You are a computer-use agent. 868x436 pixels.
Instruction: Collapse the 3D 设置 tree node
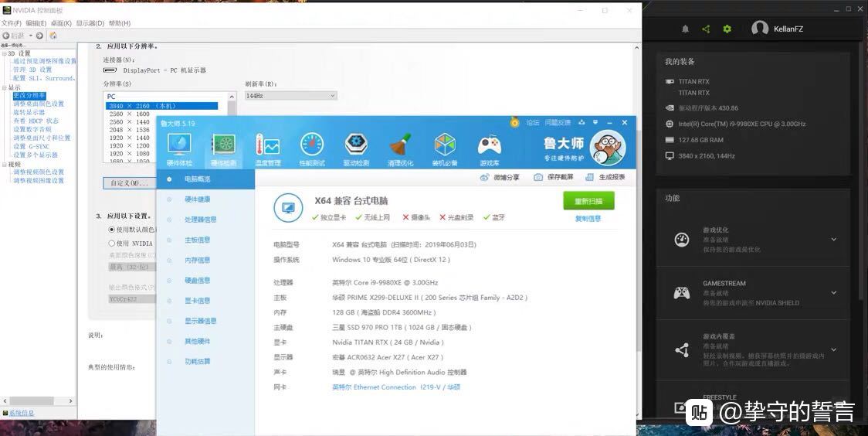click(4, 54)
